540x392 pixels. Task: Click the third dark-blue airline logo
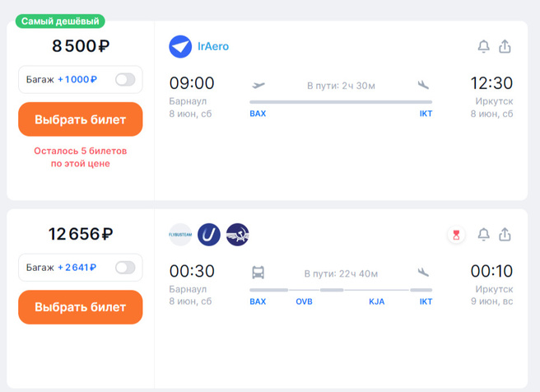click(x=237, y=235)
